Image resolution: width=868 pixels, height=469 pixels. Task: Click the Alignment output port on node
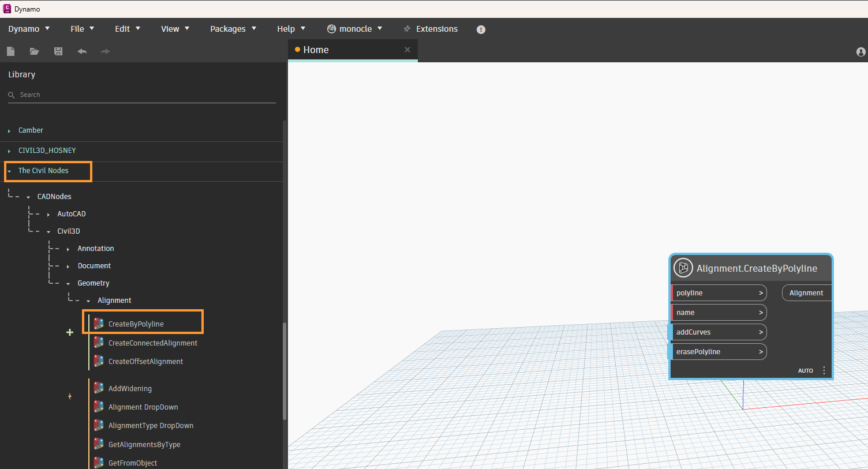click(807, 293)
